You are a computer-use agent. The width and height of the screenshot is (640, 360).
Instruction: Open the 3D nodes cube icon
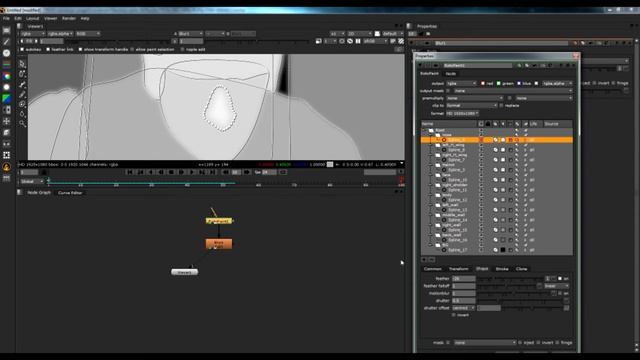click(x=6, y=133)
